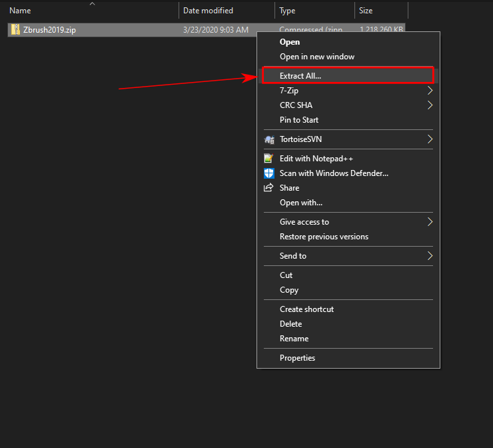Expand the Send to submenu arrow
Viewport: 493px width, 448px height.
point(430,256)
